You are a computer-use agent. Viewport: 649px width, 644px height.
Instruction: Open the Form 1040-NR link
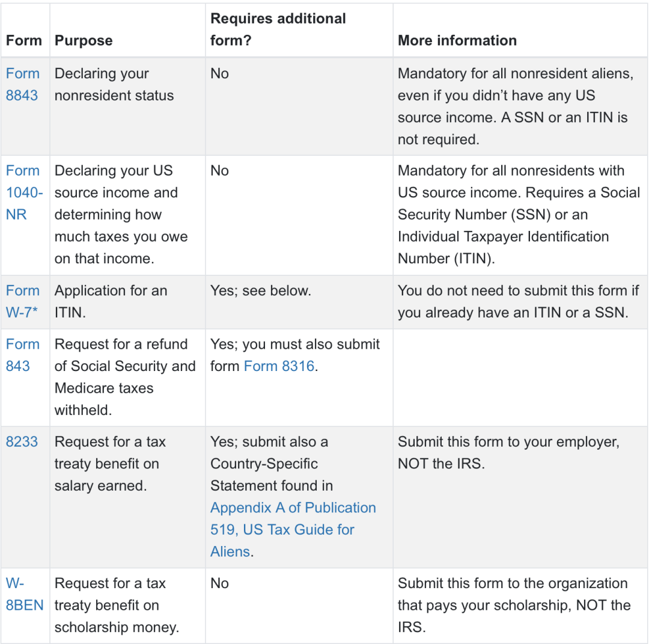point(24,192)
